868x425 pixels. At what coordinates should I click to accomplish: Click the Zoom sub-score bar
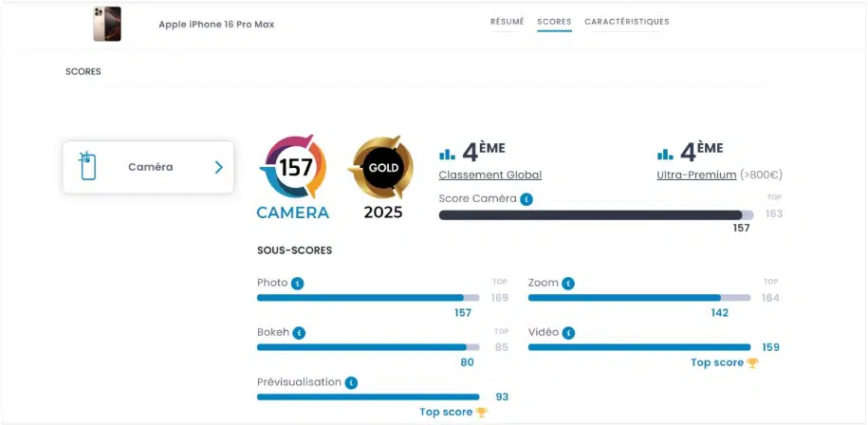point(639,298)
